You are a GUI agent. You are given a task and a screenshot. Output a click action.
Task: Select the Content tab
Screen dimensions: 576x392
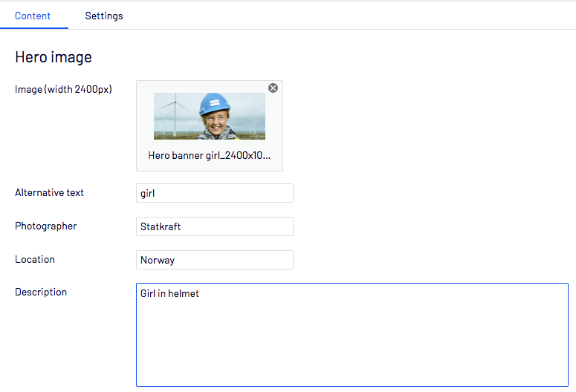33,16
